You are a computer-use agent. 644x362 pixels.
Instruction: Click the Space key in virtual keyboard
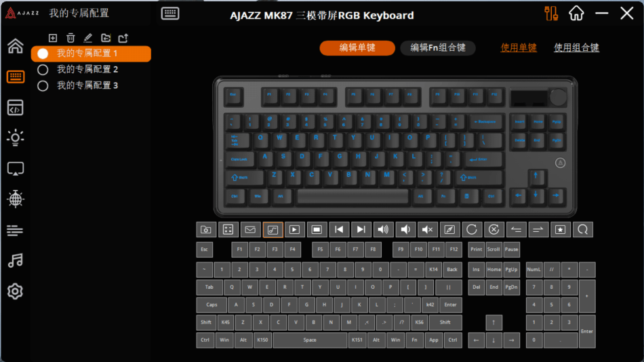coord(310,340)
